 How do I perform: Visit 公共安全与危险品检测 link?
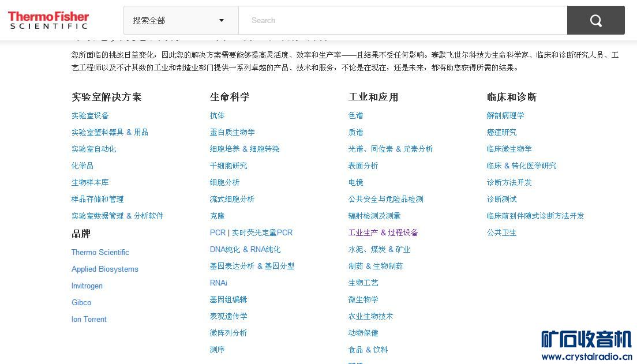click(x=386, y=199)
